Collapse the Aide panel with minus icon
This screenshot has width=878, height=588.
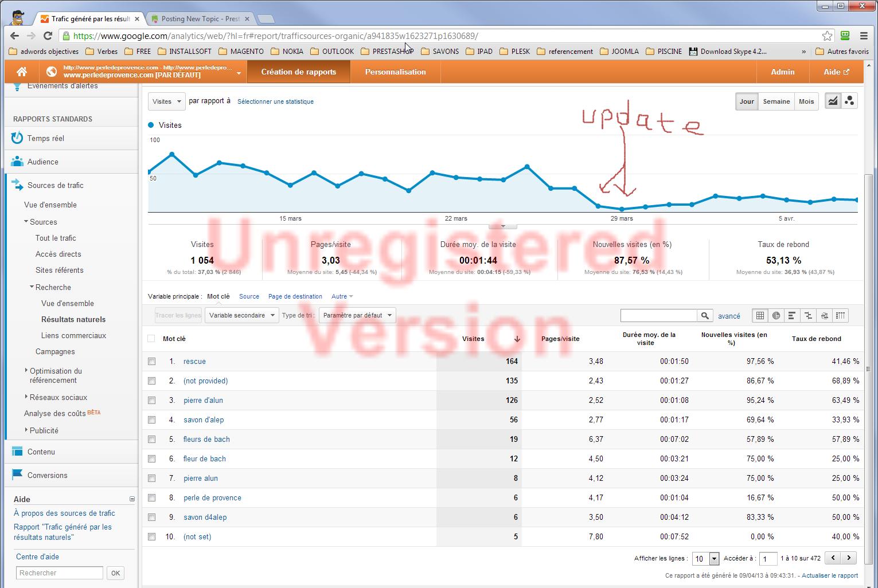coord(132,499)
